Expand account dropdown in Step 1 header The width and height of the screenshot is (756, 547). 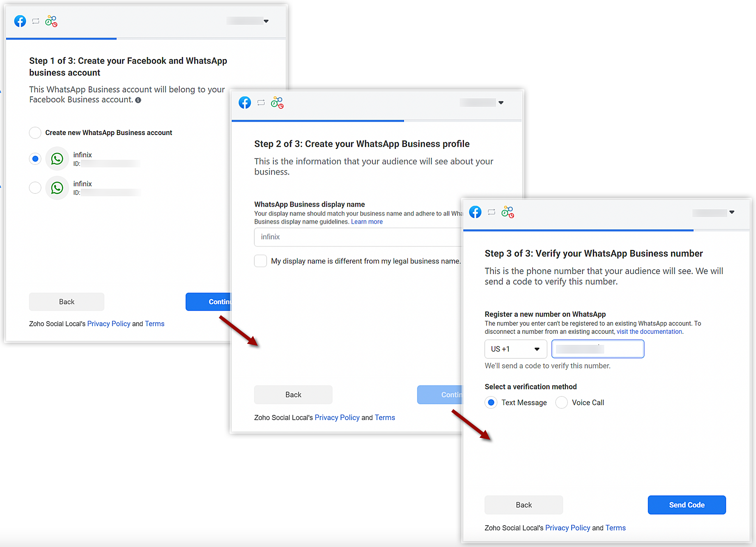click(266, 21)
